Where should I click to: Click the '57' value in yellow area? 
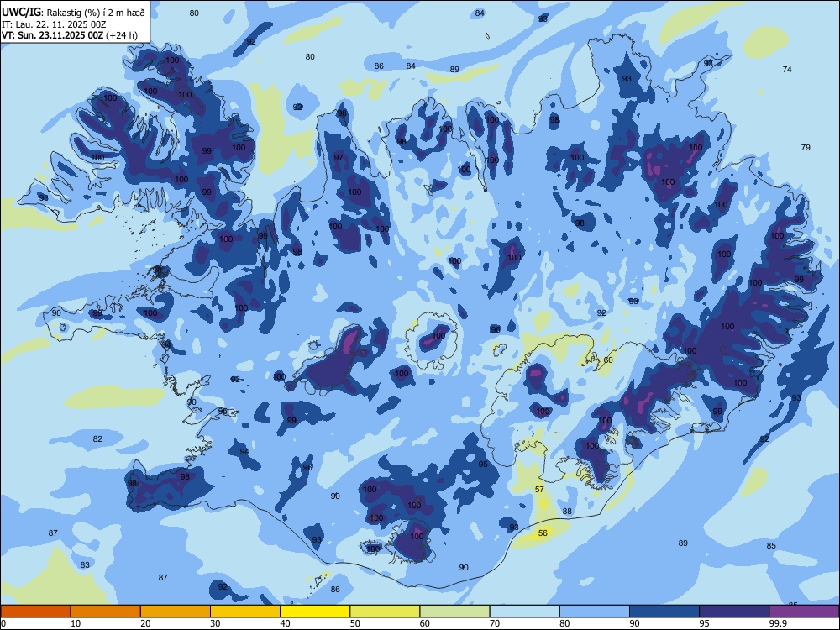[x=539, y=489]
